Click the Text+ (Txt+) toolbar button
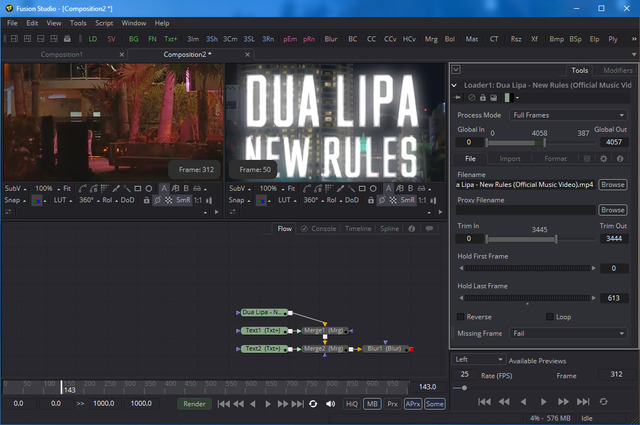The width and height of the screenshot is (640, 425). [171, 38]
